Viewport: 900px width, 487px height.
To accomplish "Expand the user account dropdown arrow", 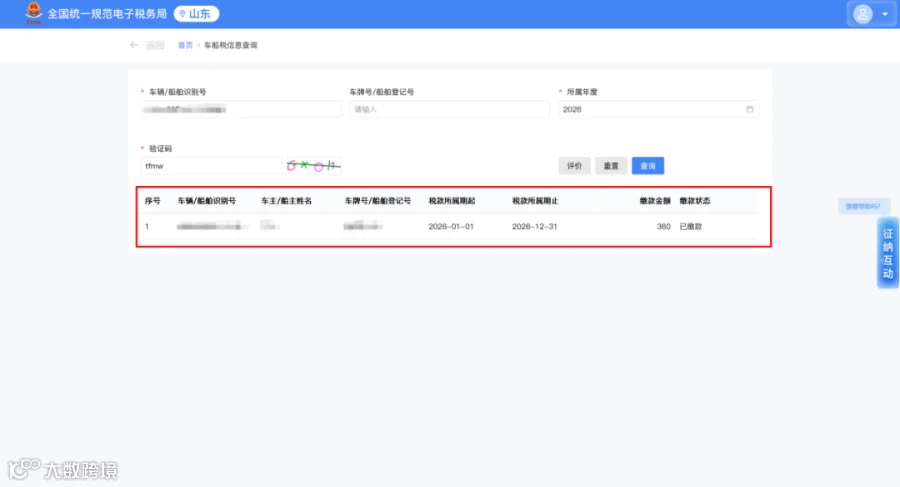I will (x=885, y=14).
